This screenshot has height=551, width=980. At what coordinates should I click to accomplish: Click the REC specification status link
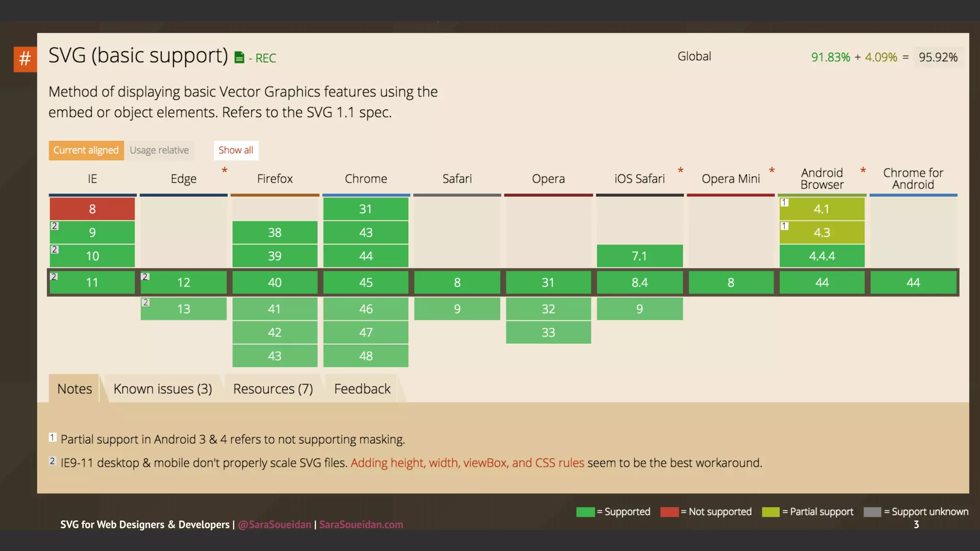point(266,58)
